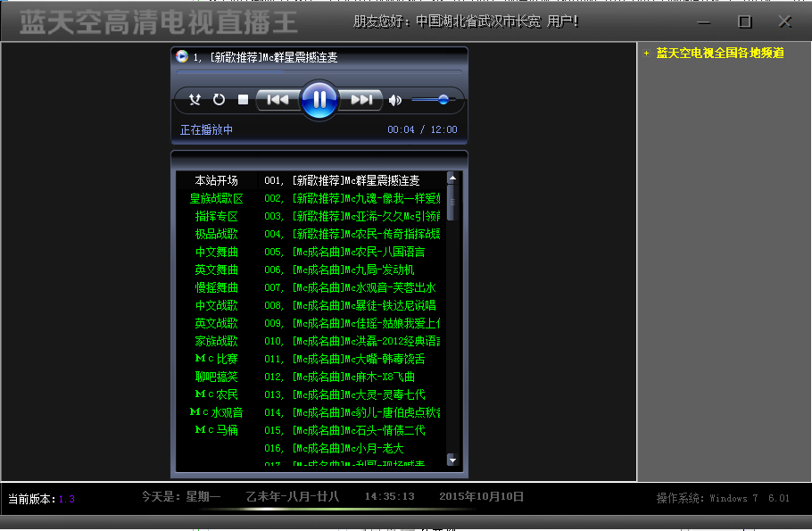This screenshot has height=531, width=812.
Task: Open the 慢摇舞曲 category
Action: point(217,287)
